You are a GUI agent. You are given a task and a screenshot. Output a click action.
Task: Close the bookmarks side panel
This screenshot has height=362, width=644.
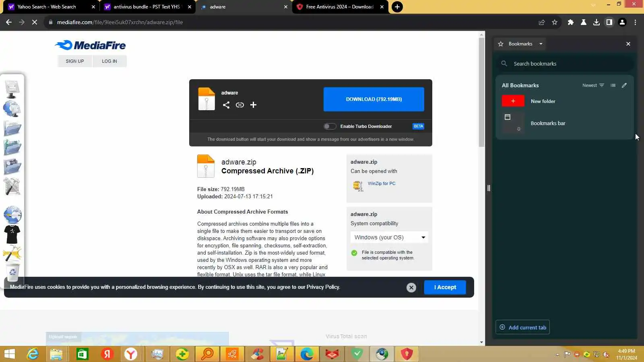pyautogui.click(x=628, y=44)
